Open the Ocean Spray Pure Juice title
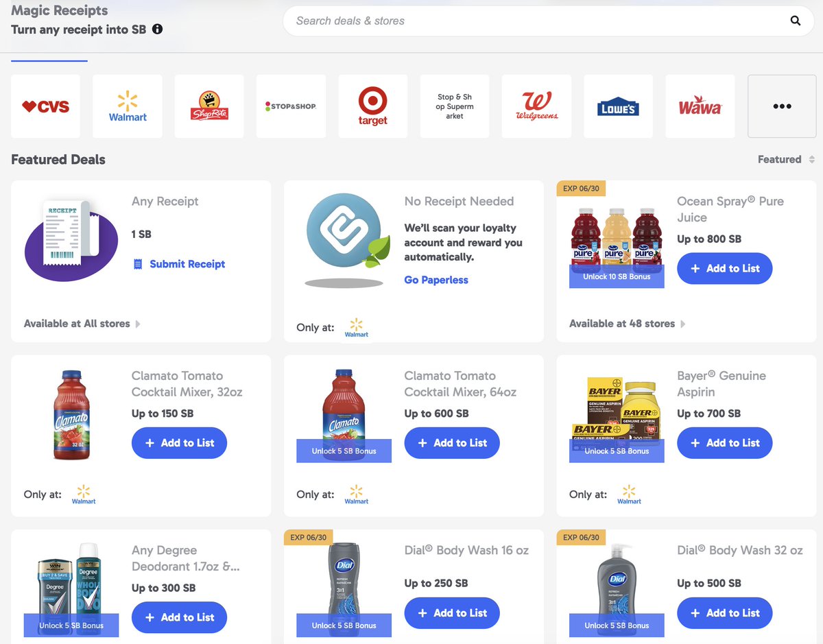This screenshot has width=823, height=644. pyautogui.click(x=730, y=209)
